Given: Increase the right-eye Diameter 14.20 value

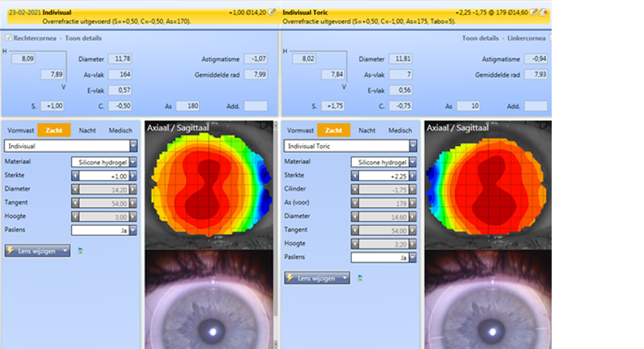Looking at the screenshot, I should pyautogui.click(x=133, y=190).
